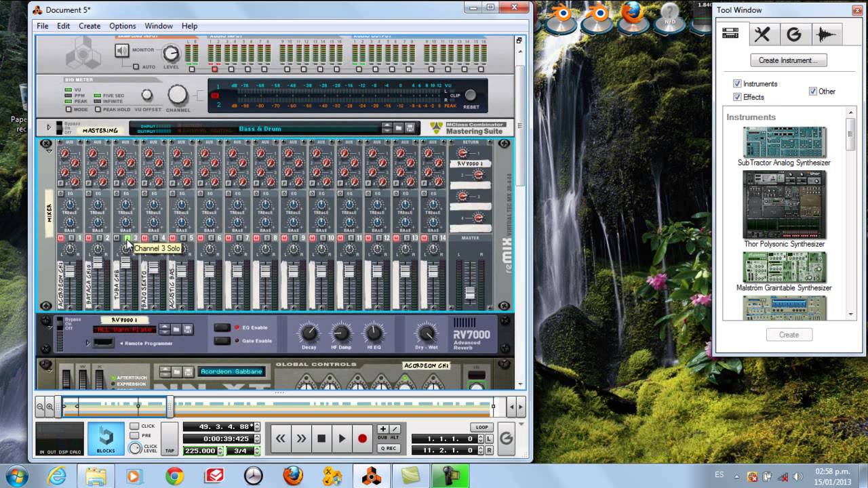
Task: Click the Alt button in transport
Action: click(394, 429)
